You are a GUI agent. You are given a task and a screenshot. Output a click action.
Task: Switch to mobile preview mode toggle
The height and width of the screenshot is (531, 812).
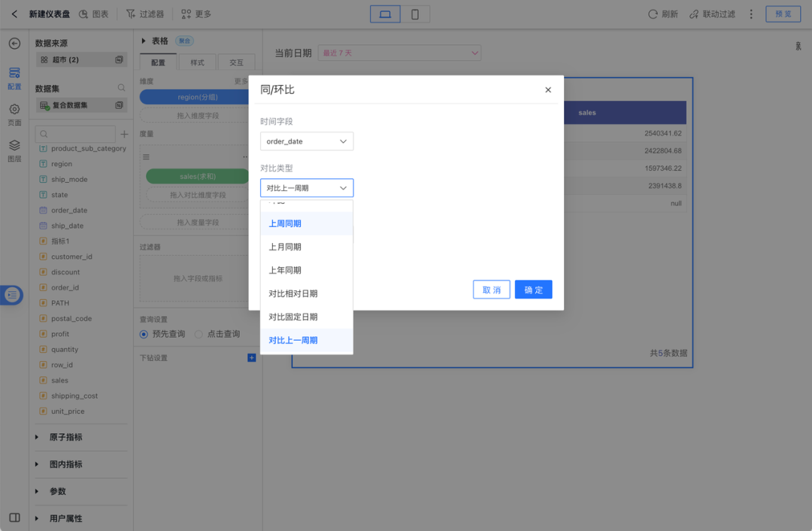point(414,14)
